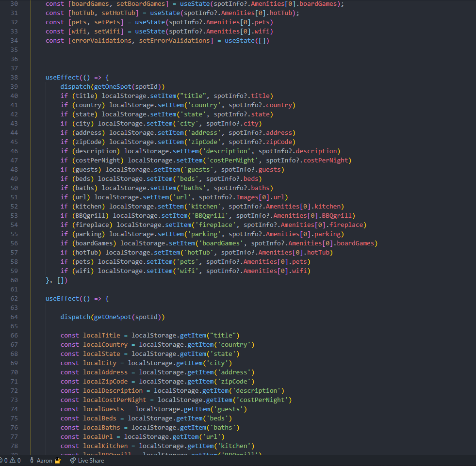476x466 pixels.
Task: Click localAddress variable on line 70
Action: [x=105, y=372]
